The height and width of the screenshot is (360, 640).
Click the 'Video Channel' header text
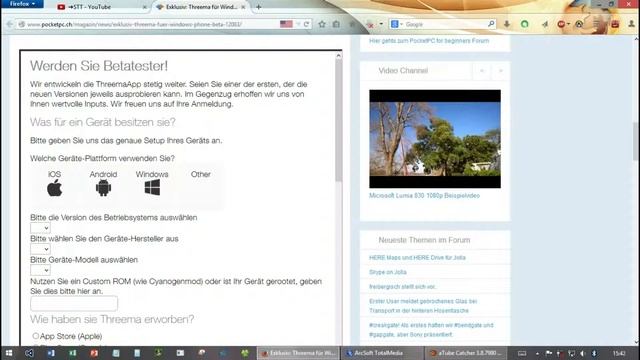[x=403, y=71]
